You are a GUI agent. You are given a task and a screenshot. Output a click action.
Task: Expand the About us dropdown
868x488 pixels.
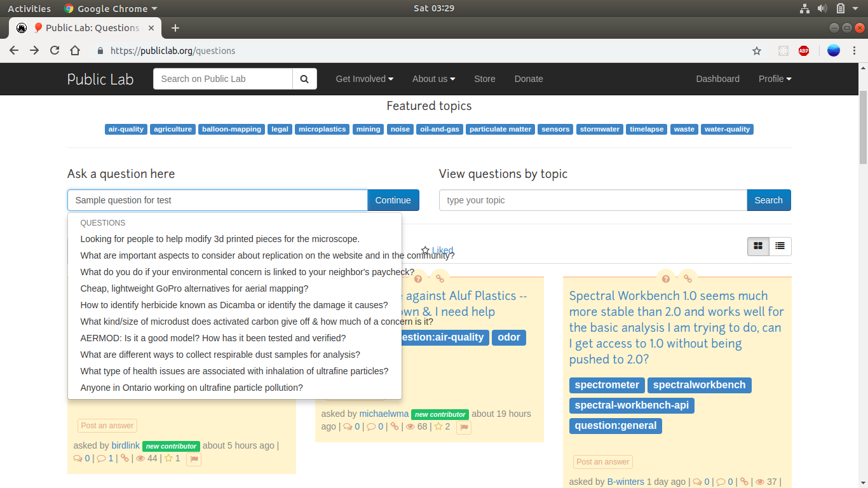pyautogui.click(x=434, y=79)
